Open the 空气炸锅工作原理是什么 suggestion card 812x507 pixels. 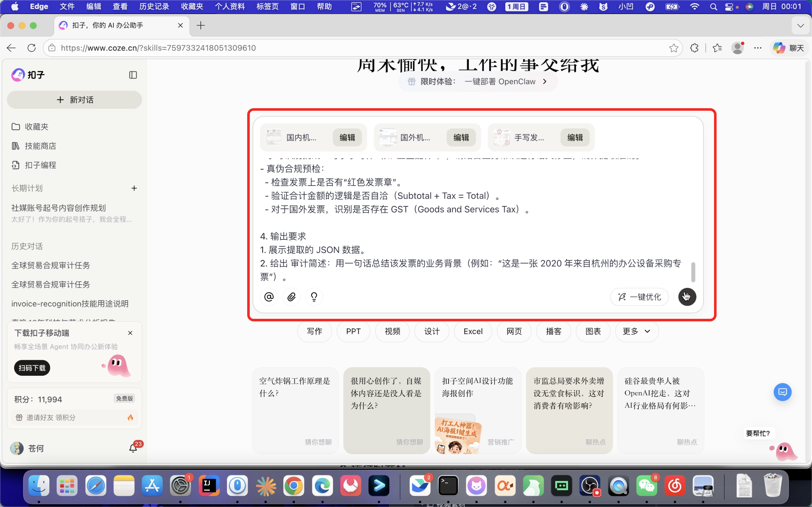(295, 411)
